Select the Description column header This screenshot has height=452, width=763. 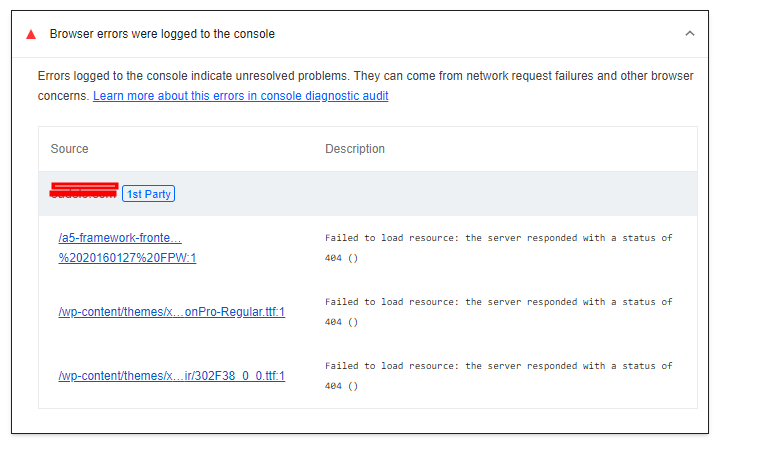(355, 149)
